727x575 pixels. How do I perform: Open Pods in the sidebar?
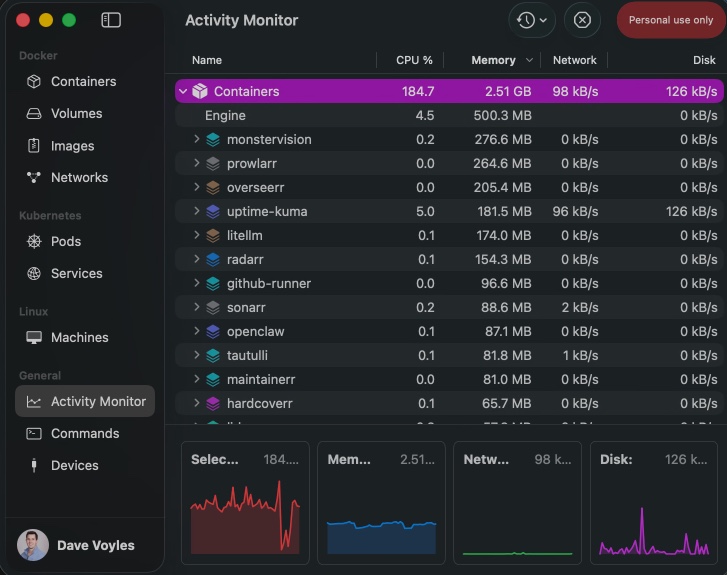point(85,242)
